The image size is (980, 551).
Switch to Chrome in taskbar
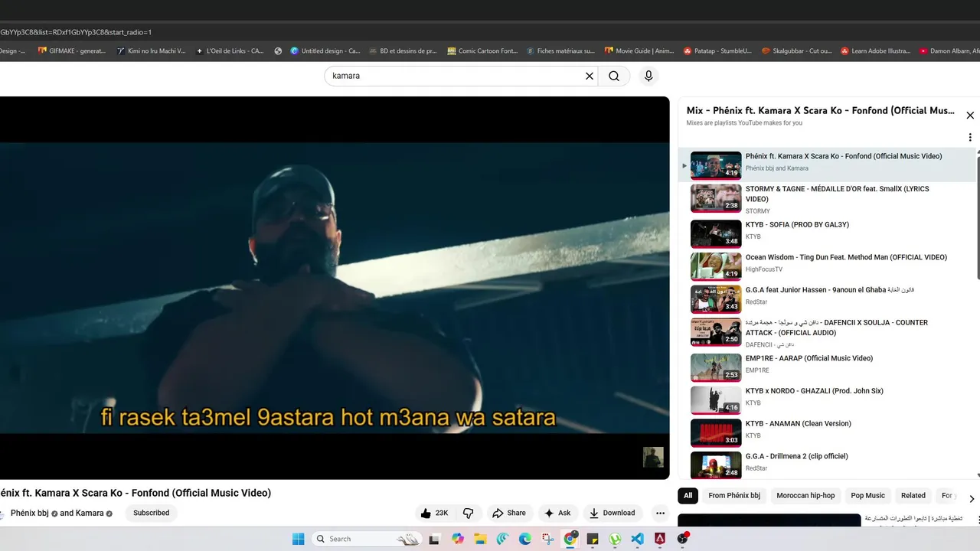570,539
